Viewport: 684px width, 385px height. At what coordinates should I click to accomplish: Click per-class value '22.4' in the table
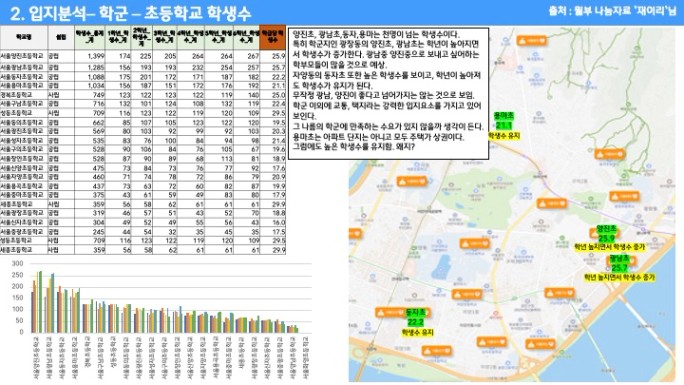coord(273,104)
